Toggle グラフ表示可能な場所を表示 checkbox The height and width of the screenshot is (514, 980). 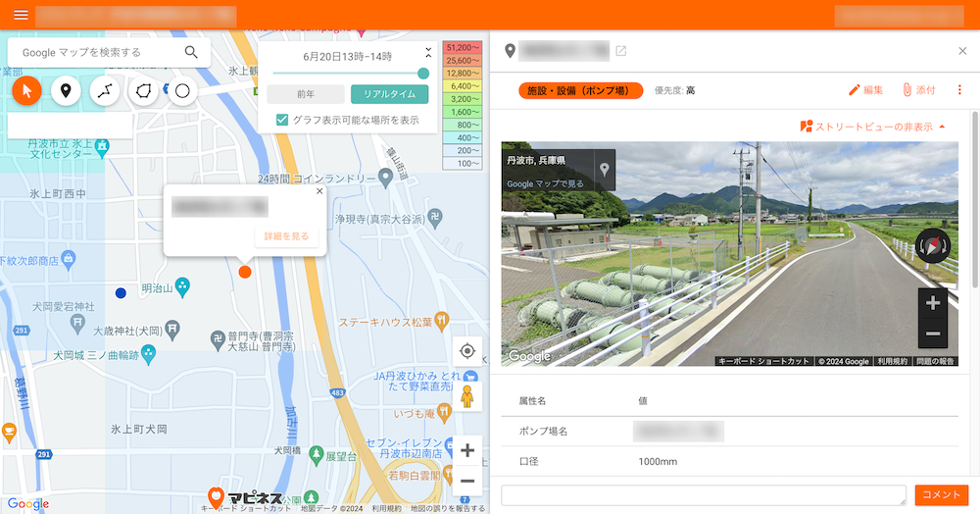point(282,120)
